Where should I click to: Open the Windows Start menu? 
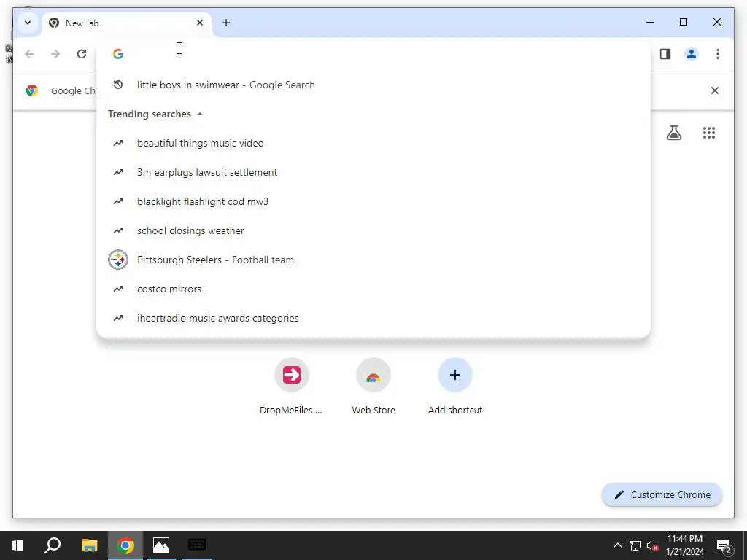click(18, 545)
